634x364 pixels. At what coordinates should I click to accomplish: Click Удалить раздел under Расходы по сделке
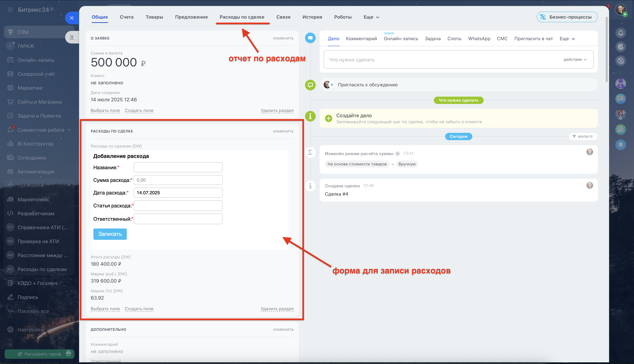(277, 309)
